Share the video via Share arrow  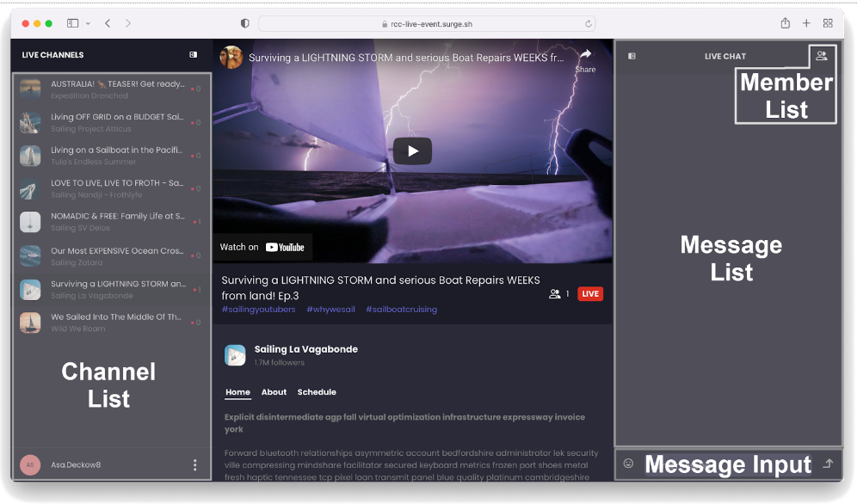585,60
